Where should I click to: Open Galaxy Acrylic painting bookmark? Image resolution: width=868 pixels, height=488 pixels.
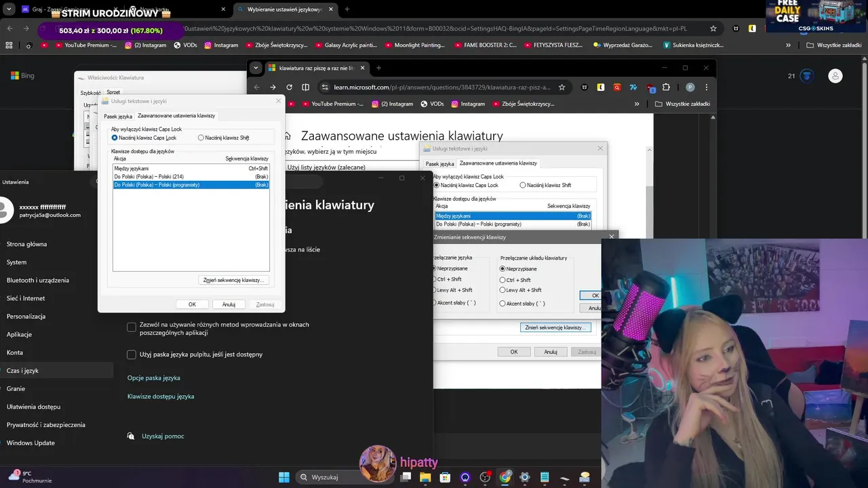click(x=345, y=45)
